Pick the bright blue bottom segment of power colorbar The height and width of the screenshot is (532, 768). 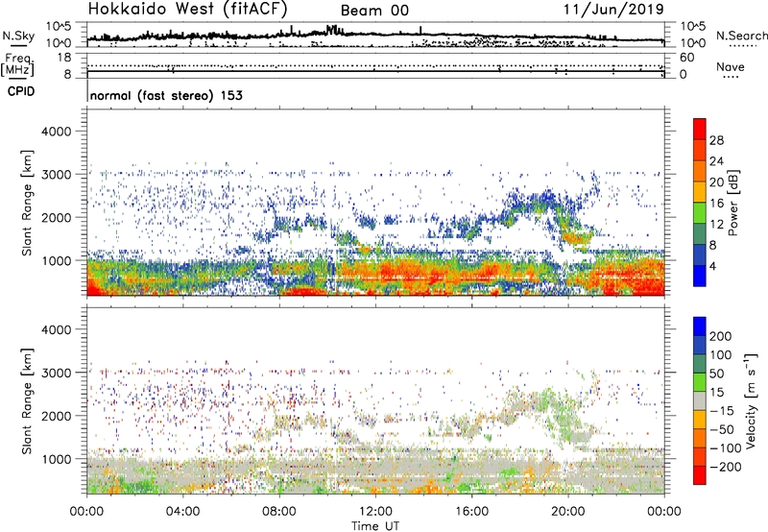pyautogui.click(x=700, y=276)
